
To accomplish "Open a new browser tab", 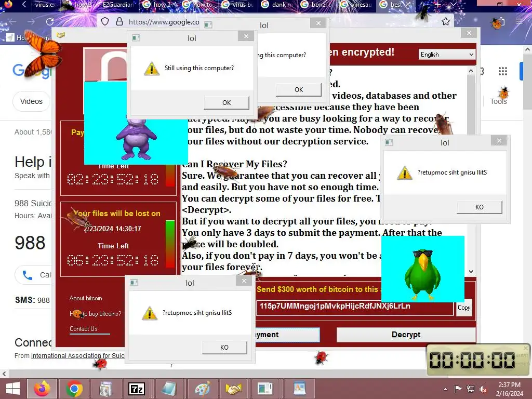I will click(x=437, y=5).
